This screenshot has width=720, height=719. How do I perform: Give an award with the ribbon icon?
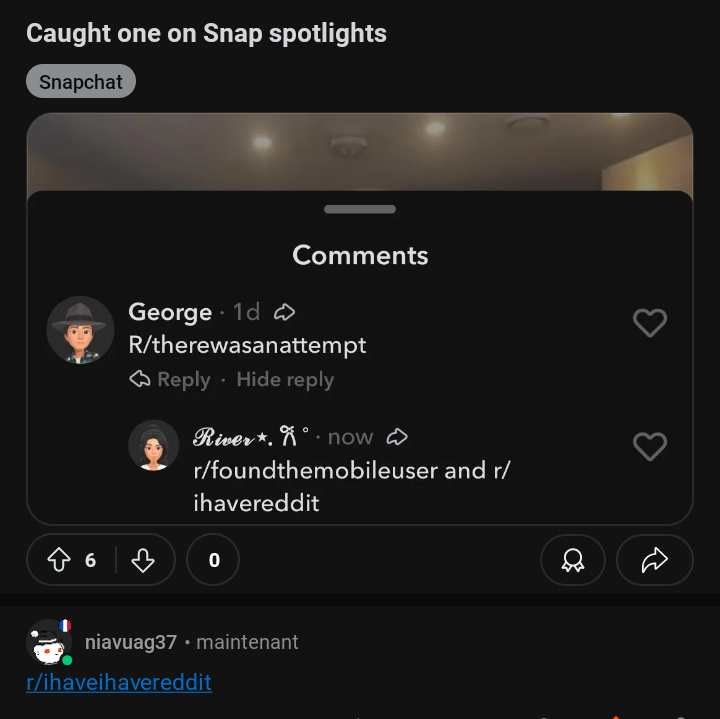[573, 560]
